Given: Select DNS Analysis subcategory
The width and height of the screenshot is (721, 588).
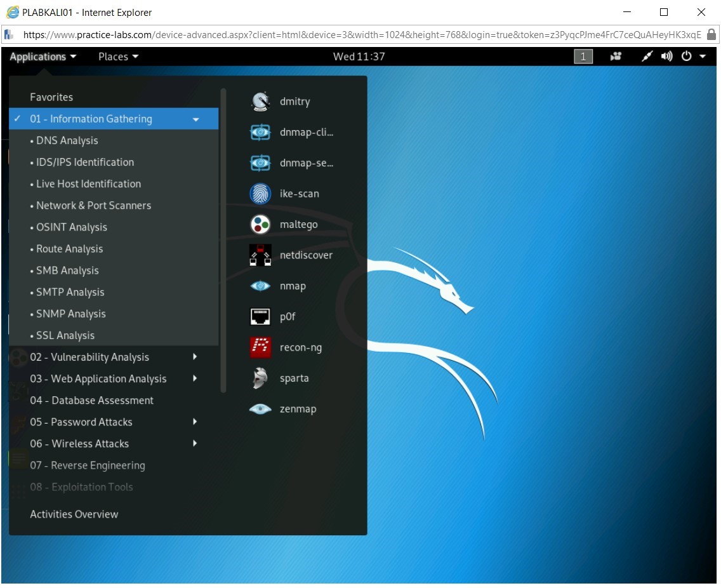Looking at the screenshot, I should (x=67, y=141).
